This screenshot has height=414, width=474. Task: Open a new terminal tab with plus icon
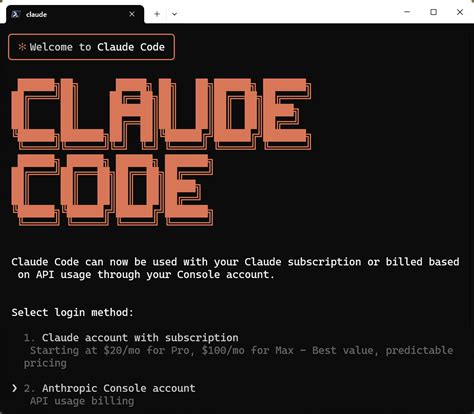(x=157, y=14)
